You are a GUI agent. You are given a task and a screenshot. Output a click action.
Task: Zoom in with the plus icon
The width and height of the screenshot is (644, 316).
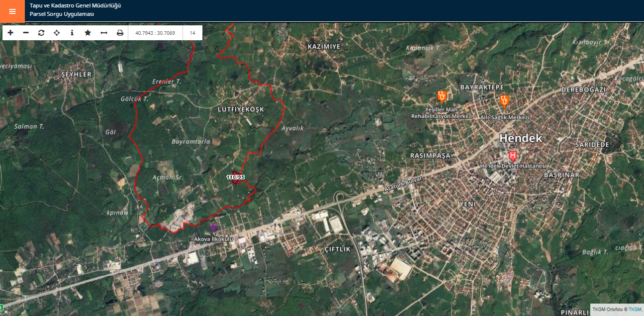[x=11, y=33]
